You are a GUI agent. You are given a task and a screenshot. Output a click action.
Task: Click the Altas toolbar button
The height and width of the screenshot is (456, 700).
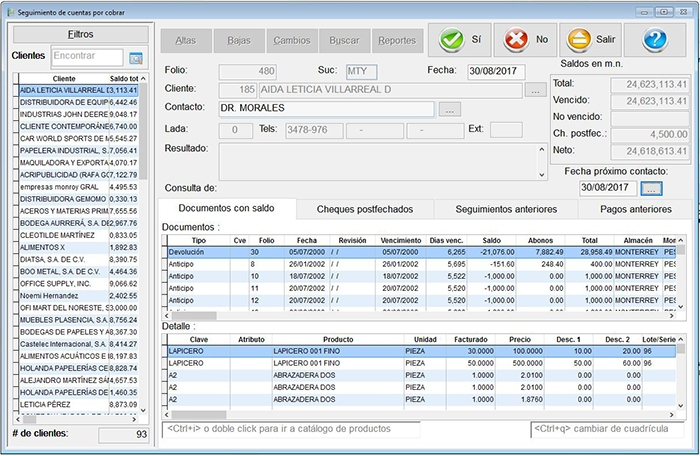coord(185,40)
